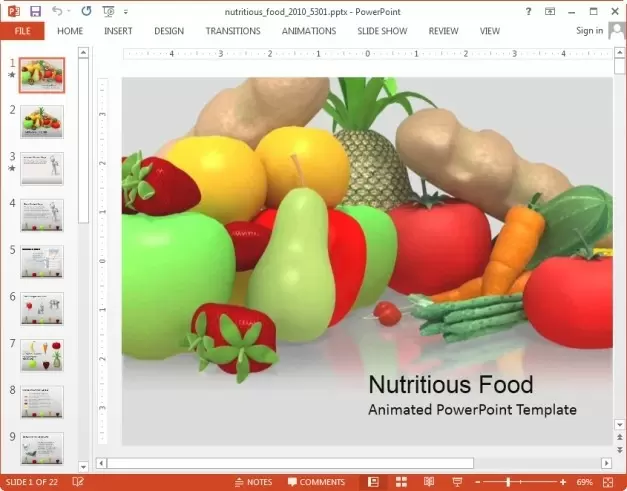Switch to the ANIMATIONS ribbon tab
Viewport: 627px width, 491px height.
pos(309,31)
